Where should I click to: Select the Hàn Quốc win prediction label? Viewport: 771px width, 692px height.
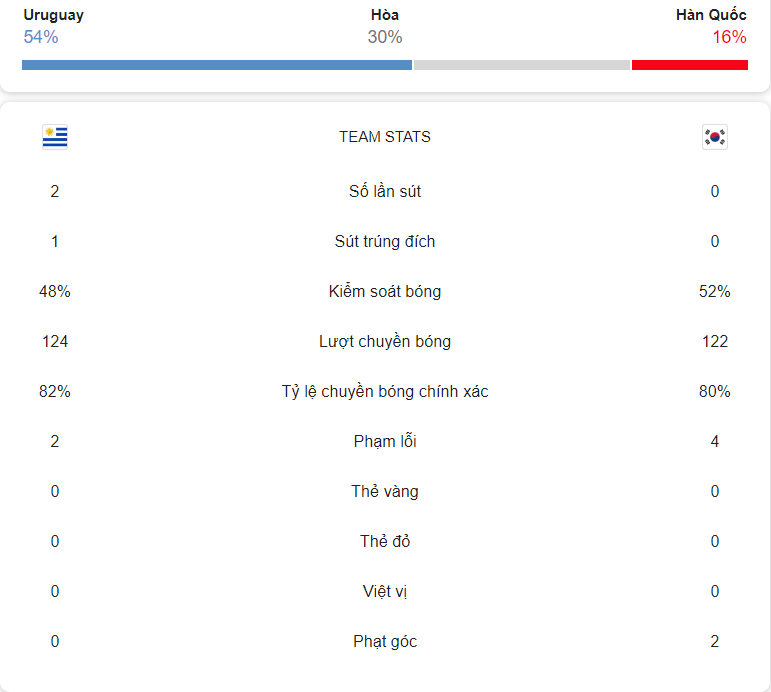click(711, 15)
